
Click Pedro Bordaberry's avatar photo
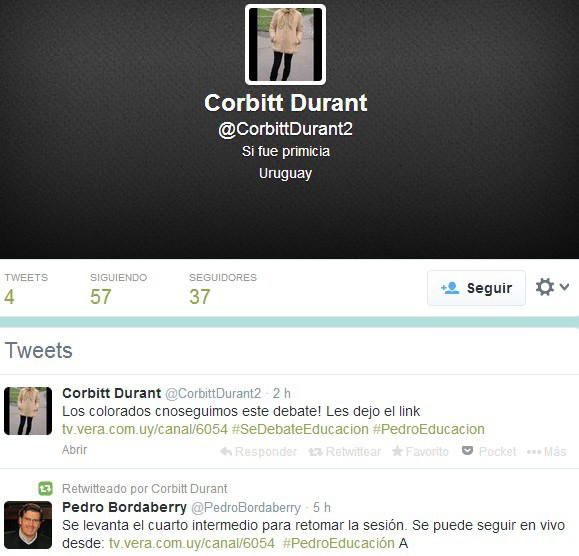point(28,525)
